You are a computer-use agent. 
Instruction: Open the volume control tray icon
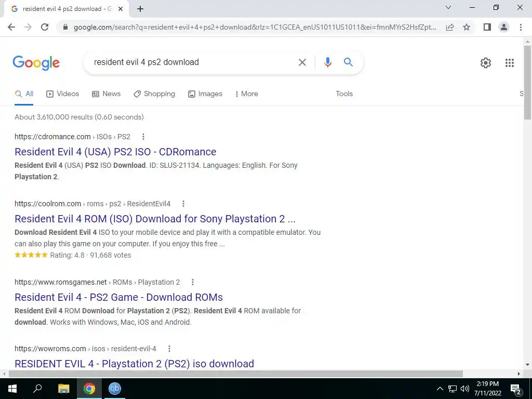(465, 389)
